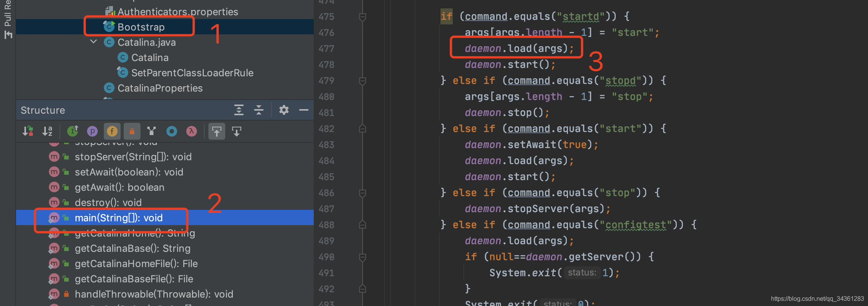The height and width of the screenshot is (306, 868).
Task: Click daemon.stop() on line 295
Action: point(507,113)
